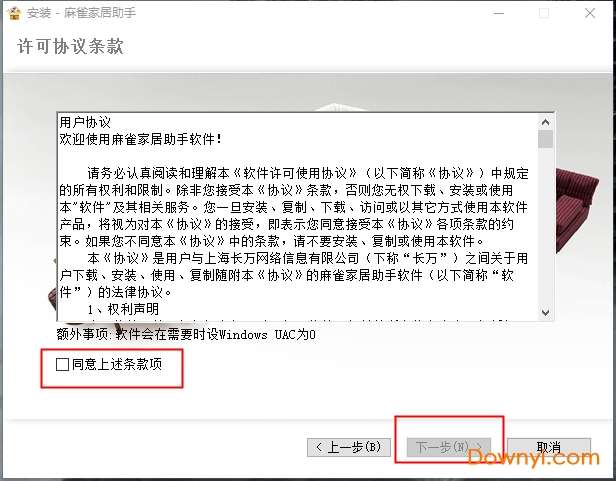616x481 pixels.
Task: Click the license box scroll-up arrow
Action: click(545, 122)
